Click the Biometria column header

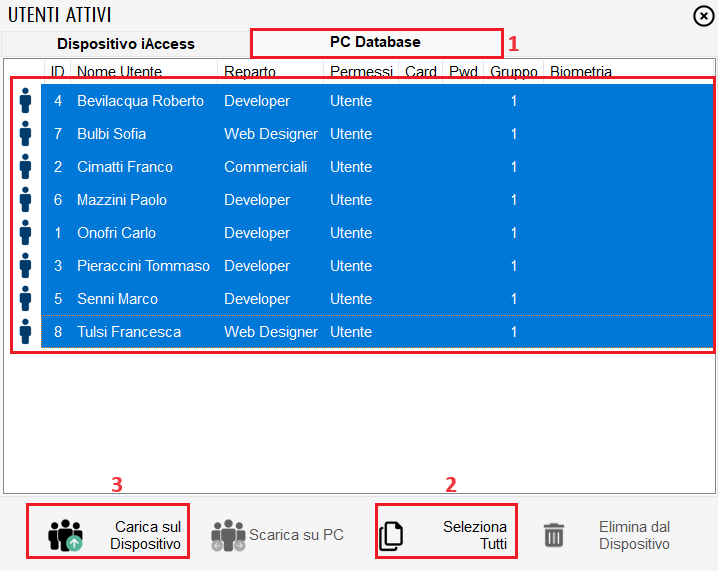[581, 72]
